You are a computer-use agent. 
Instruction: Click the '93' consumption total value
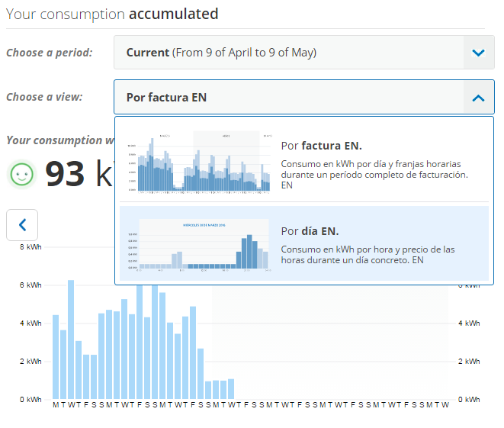point(65,174)
